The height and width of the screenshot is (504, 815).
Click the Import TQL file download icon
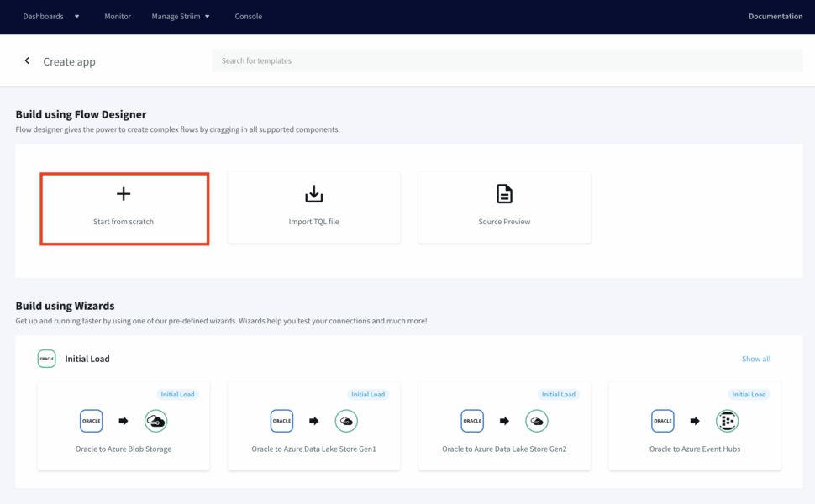point(313,193)
